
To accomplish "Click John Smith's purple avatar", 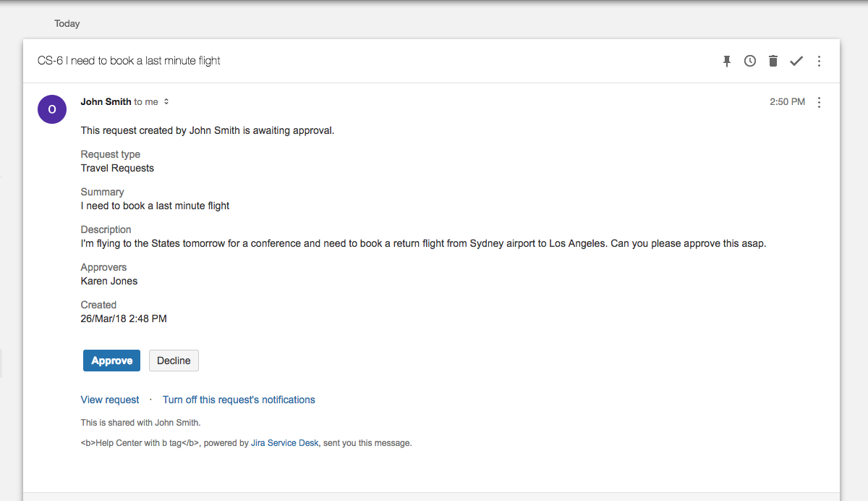I will pos(51,109).
